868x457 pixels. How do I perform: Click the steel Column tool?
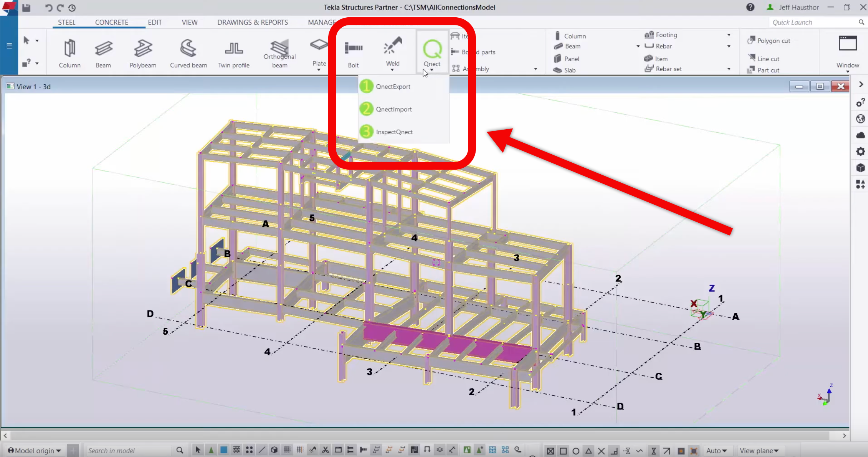pos(70,53)
